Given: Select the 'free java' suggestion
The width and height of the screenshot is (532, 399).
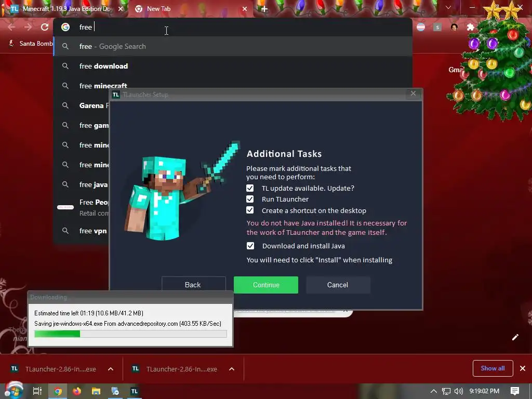Looking at the screenshot, I should (x=82, y=184).
